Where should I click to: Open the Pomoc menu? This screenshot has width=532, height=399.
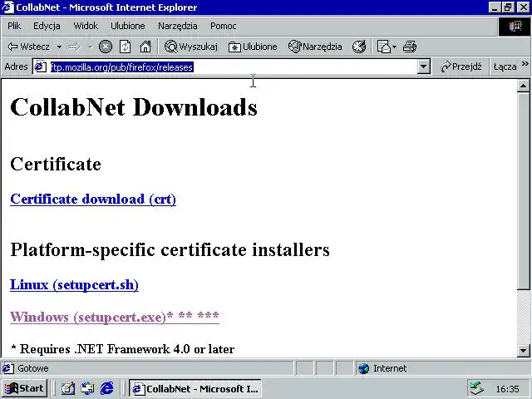(x=223, y=26)
